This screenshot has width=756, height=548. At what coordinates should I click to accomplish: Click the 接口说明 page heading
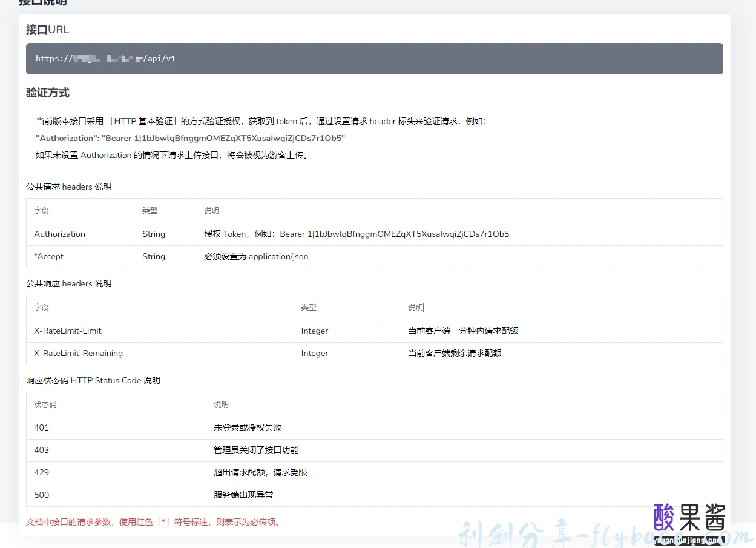[45, 3]
